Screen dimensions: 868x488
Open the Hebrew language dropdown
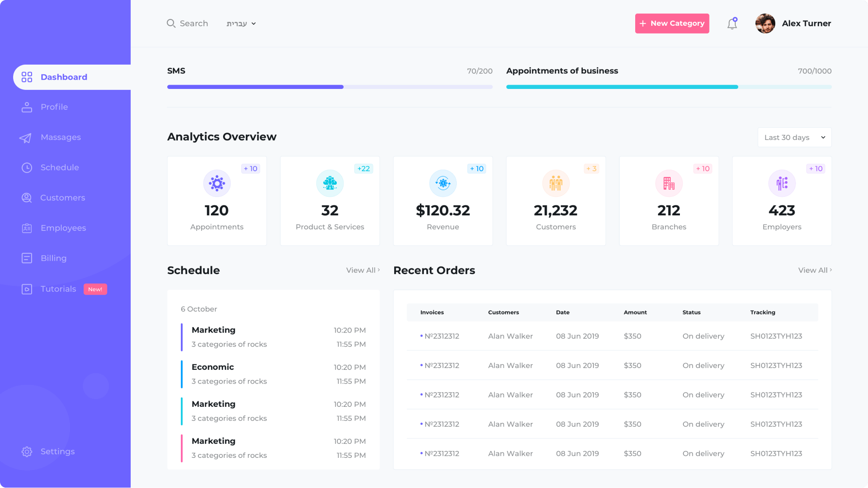pyautogui.click(x=241, y=23)
